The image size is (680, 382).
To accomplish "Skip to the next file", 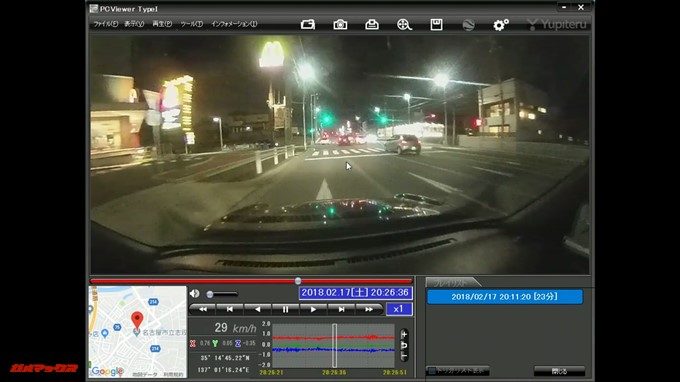I will (x=341, y=309).
